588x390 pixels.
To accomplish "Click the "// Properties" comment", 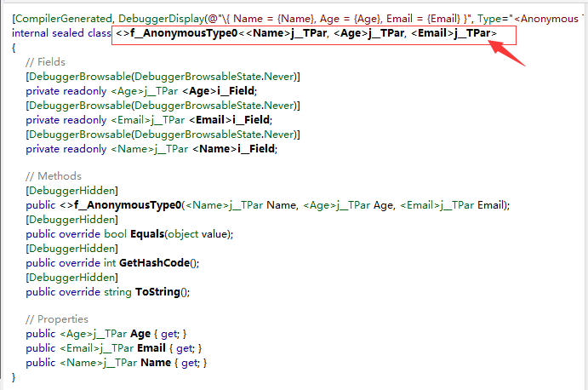I will pos(57,319).
